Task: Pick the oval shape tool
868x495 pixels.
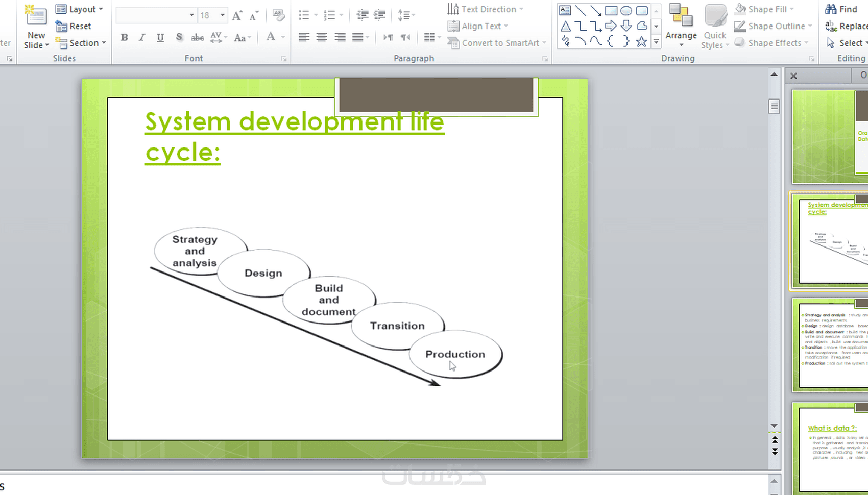Action: click(x=626, y=10)
